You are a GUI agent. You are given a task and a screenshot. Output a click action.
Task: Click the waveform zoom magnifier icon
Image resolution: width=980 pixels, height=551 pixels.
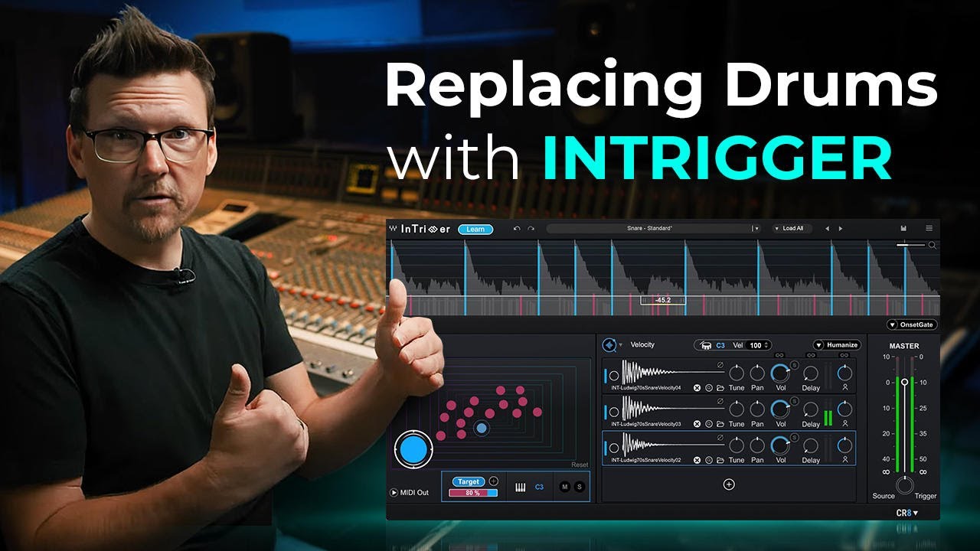932,246
